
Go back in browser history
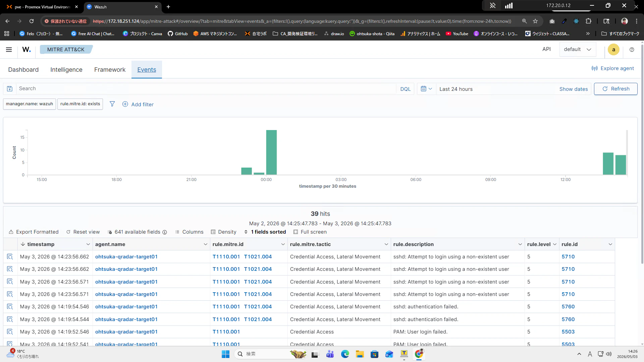coord(7,21)
